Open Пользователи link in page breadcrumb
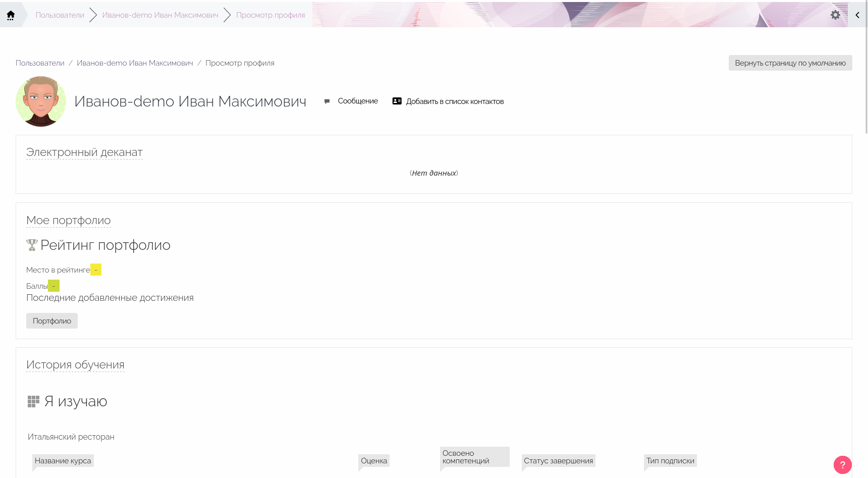Image resolution: width=868 pixels, height=478 pixels. coord(40,63)
